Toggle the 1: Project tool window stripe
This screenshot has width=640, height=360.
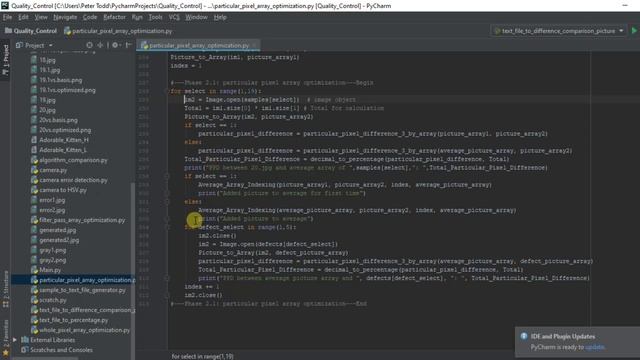pyautogui.click(x=5, y=60)
